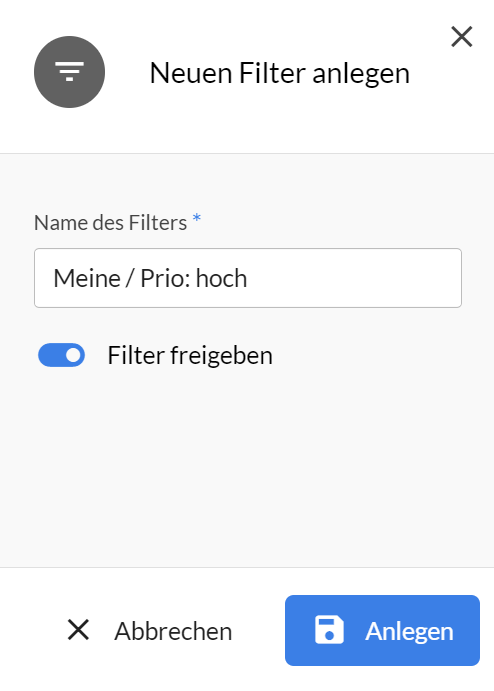Disable the Filter freigeben switch

61,355
